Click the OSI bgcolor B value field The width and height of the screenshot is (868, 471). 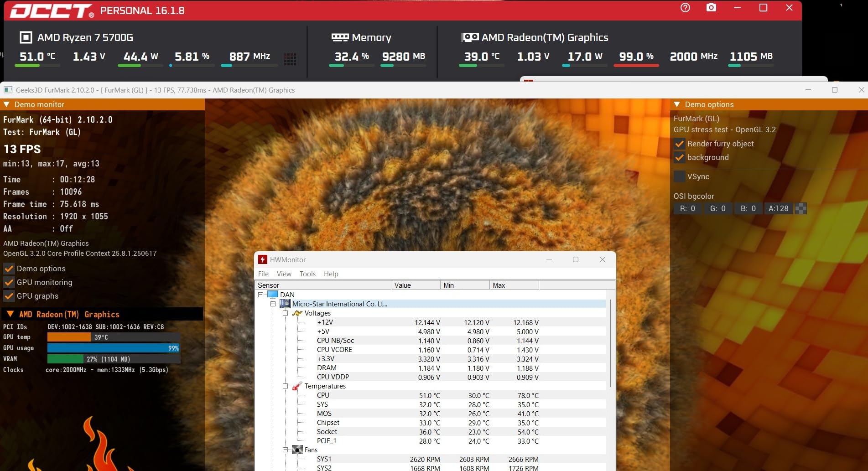748,208
